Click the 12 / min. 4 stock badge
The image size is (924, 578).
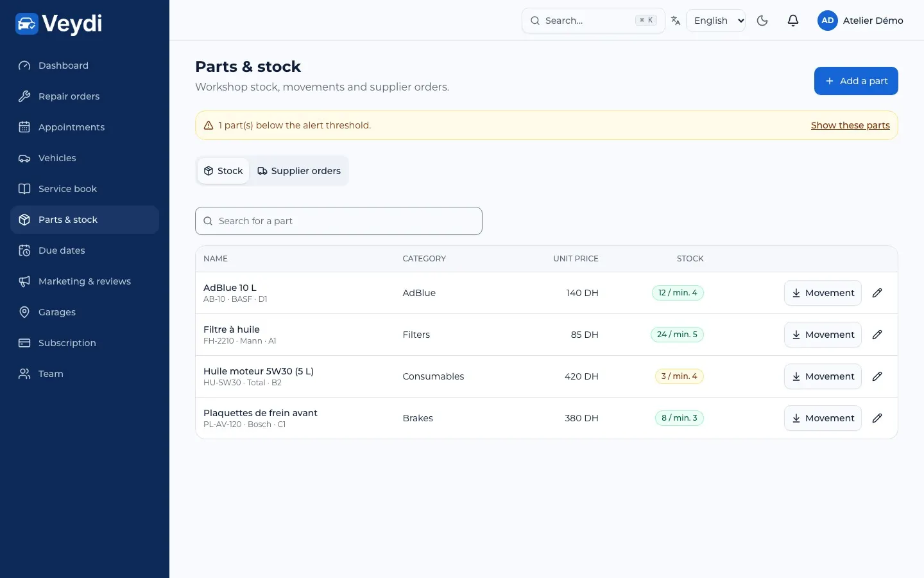tap(678, 293)
